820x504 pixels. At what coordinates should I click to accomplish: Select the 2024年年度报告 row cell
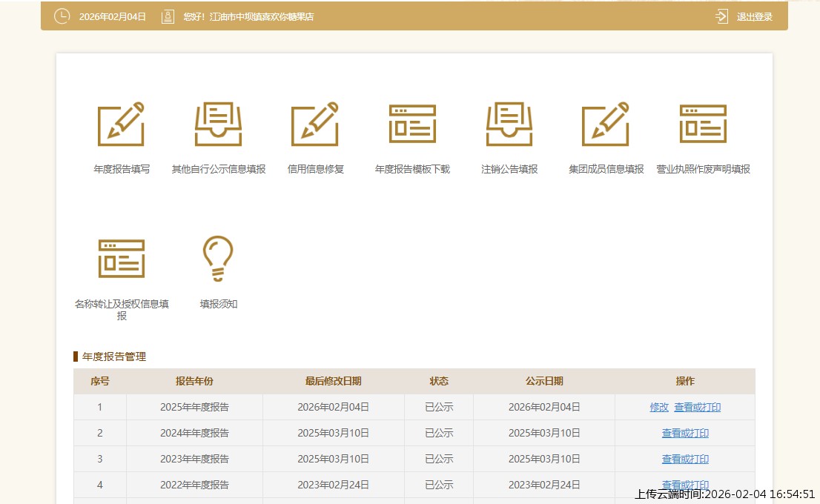pyautogui.click(x=194, y=433)
